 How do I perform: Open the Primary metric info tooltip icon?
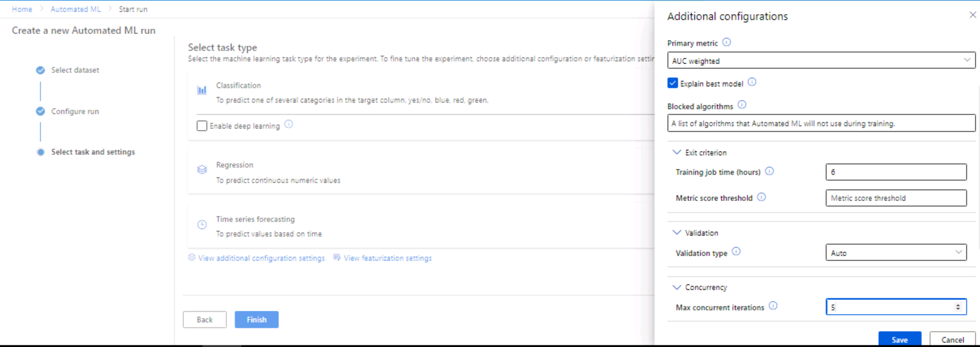point(727,42)
